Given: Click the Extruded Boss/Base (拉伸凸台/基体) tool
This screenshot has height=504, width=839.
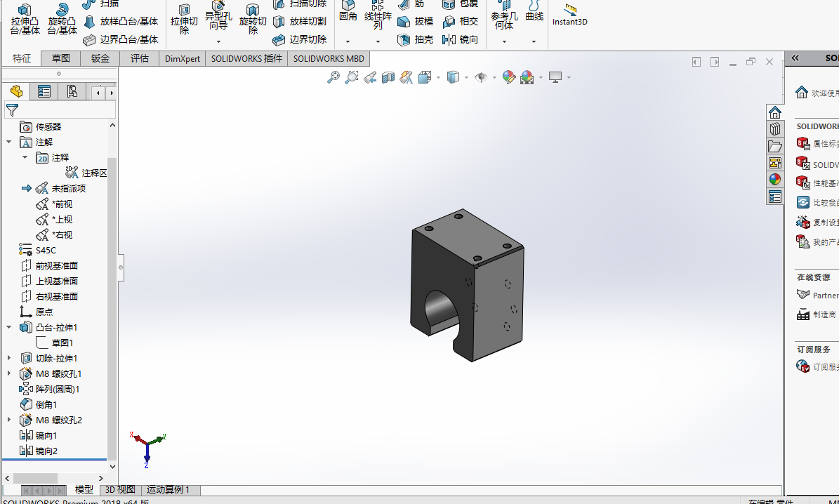Looking at the screenshot, I should click(25, 19).
